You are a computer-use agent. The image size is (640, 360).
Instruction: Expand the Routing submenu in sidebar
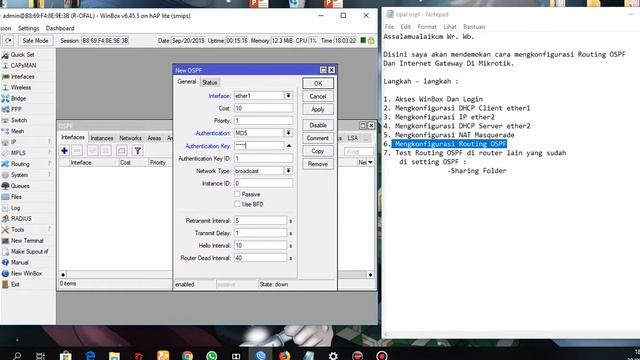pyautogui.click(x=50, y=164)
